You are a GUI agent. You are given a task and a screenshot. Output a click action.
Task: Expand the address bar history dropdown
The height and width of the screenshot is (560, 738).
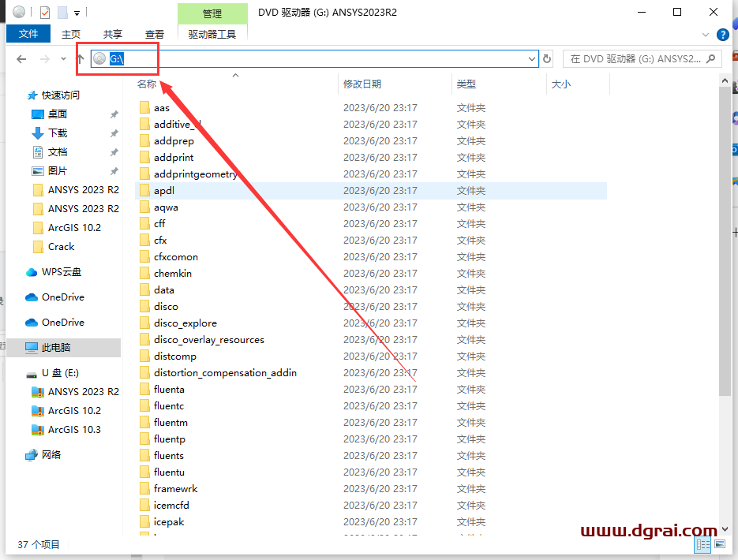(x=532, y=59)
